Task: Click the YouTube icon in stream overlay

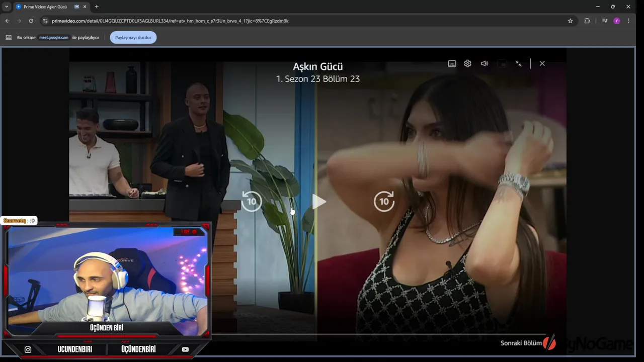Action: [185, 349]
